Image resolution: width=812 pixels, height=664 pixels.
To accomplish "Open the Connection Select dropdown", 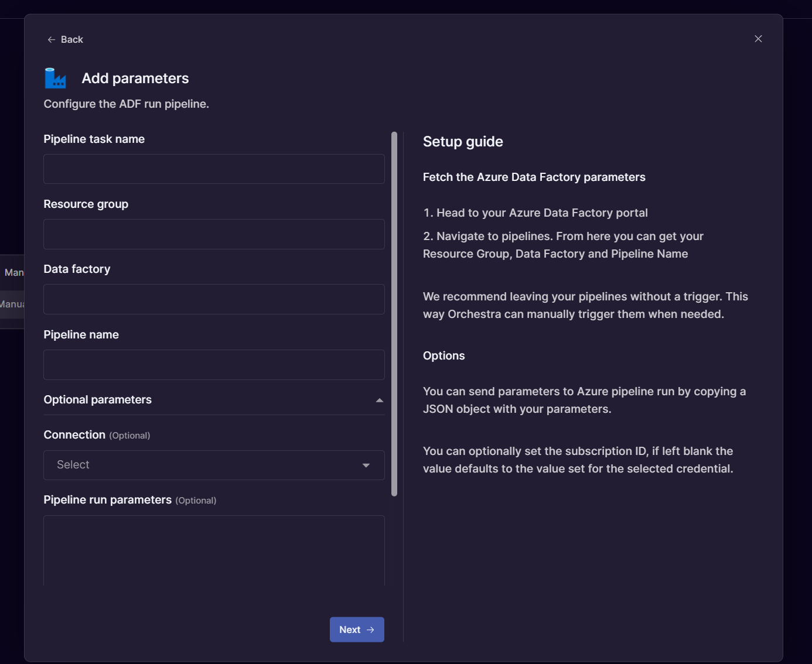I will 214,464.
